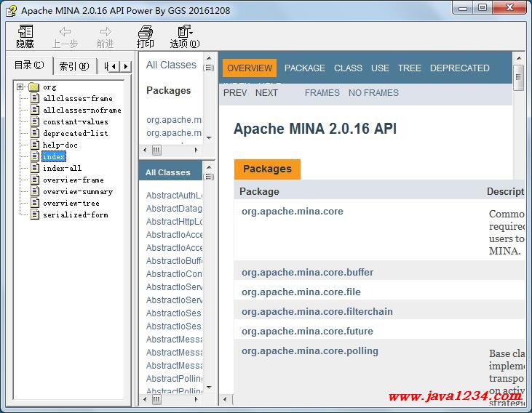Click the Forward (前进) arrow icon
532x413 pixels.
pyautogui.click(x=106, y=32)
